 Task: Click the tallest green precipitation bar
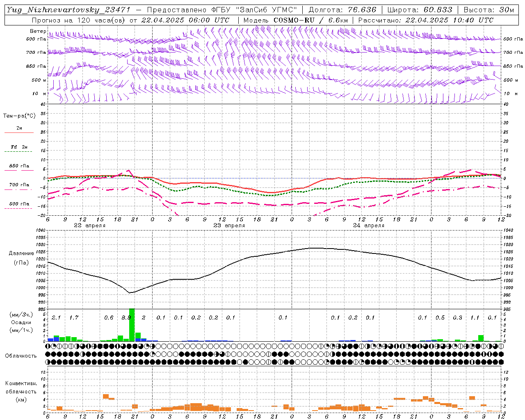click(132, 325)
